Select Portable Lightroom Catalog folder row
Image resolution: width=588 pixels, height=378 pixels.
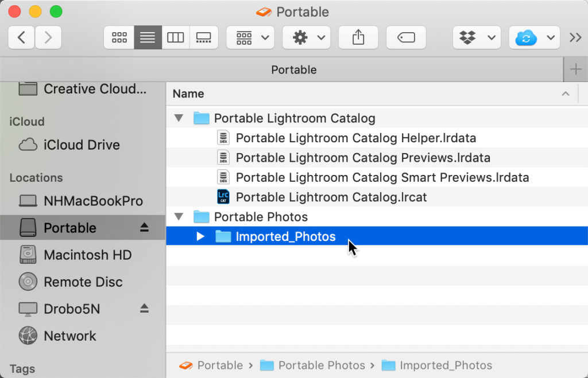coord(377,118)
